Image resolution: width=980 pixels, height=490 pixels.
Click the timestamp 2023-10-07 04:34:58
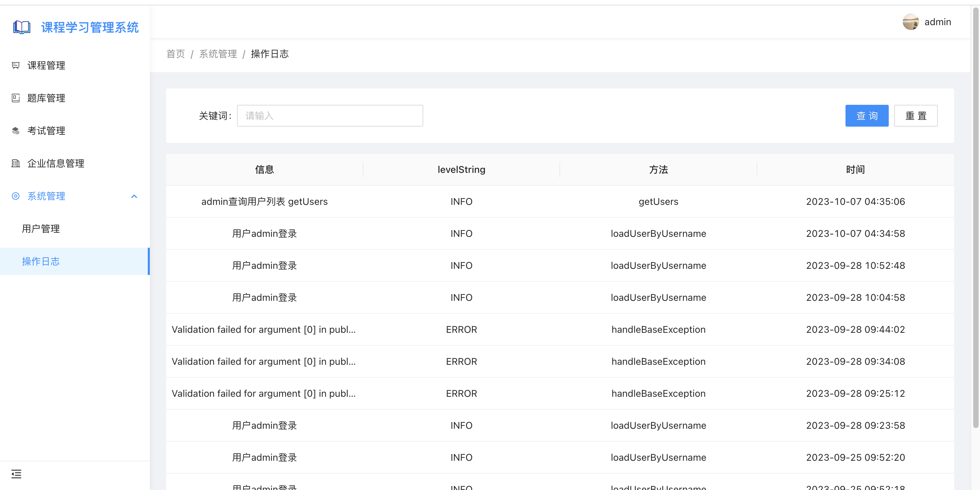tap(855, 233)
